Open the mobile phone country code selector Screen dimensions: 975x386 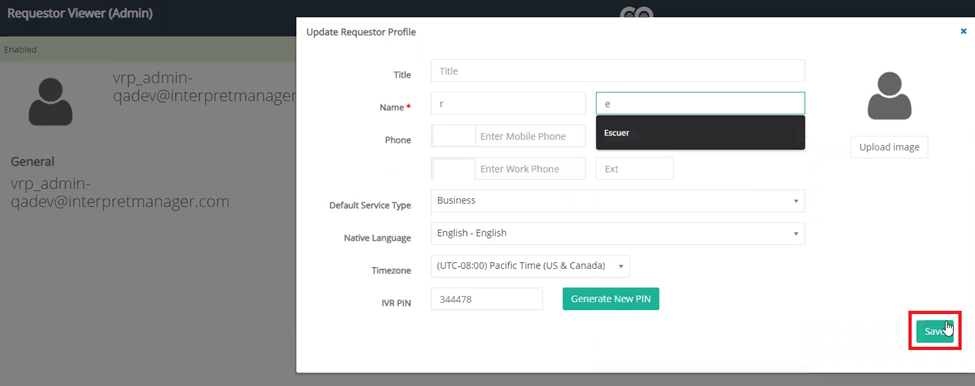point(453,136)
